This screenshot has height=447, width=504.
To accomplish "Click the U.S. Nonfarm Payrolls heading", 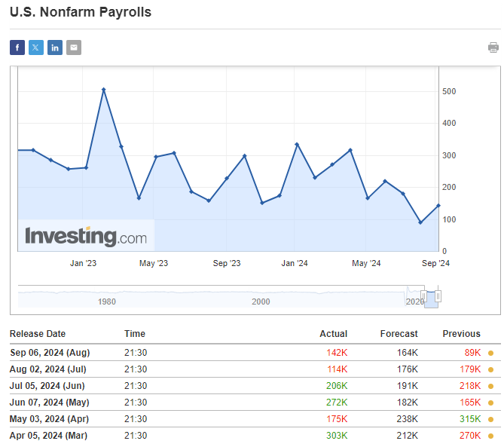I will point(81,13).
